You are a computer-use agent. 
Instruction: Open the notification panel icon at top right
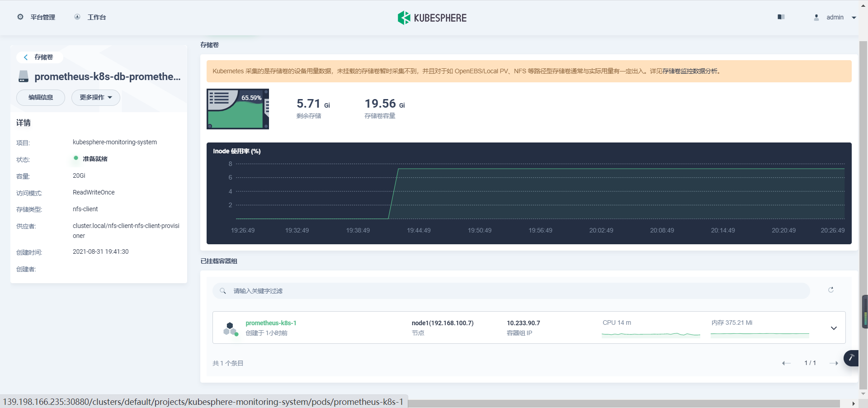click(781, 17)
